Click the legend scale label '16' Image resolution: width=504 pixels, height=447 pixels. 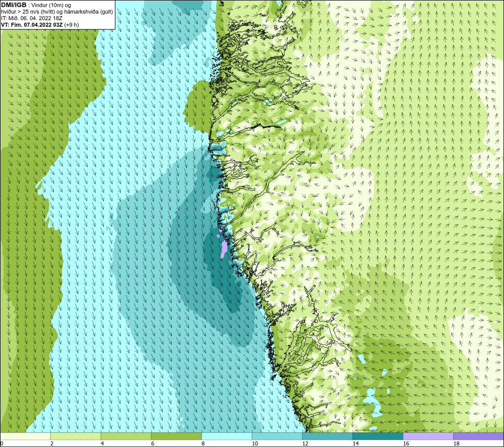click(406, 444)
